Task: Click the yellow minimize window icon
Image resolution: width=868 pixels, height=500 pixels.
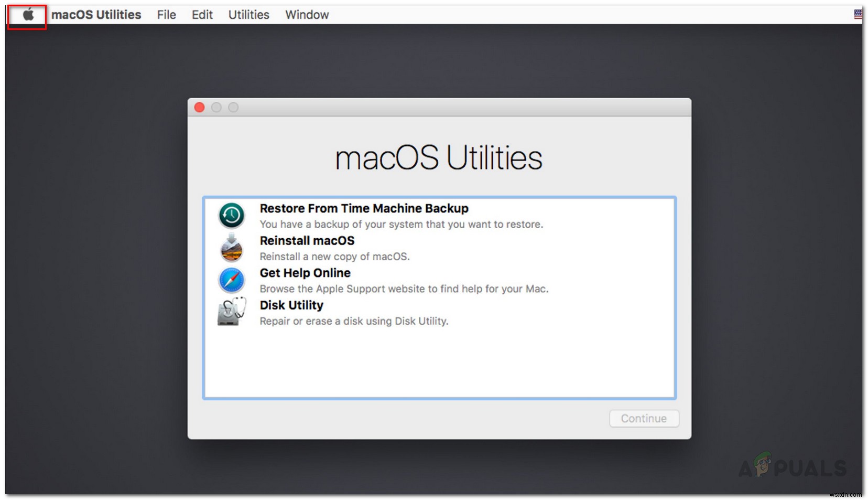Action: (216, 107)
